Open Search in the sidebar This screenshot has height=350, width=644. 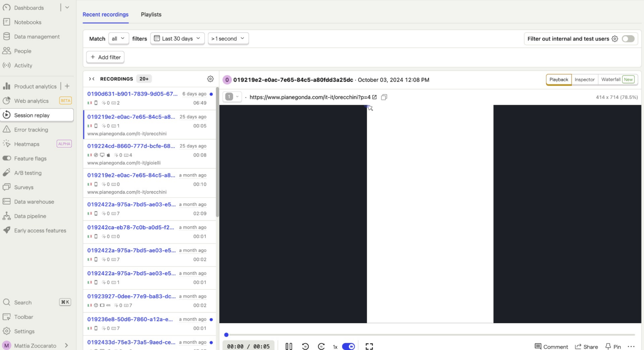pos(23,303)
